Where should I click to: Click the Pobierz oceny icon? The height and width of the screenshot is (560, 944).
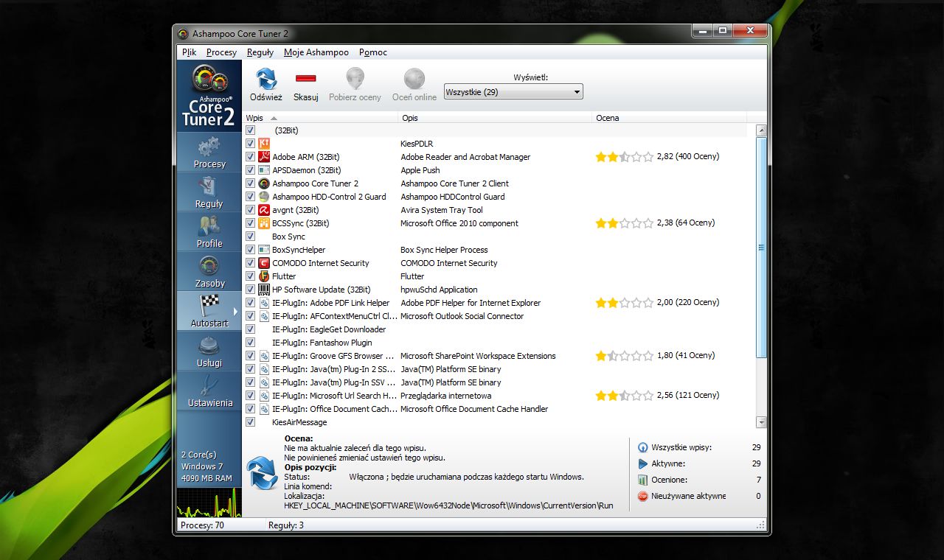(355, 79)
